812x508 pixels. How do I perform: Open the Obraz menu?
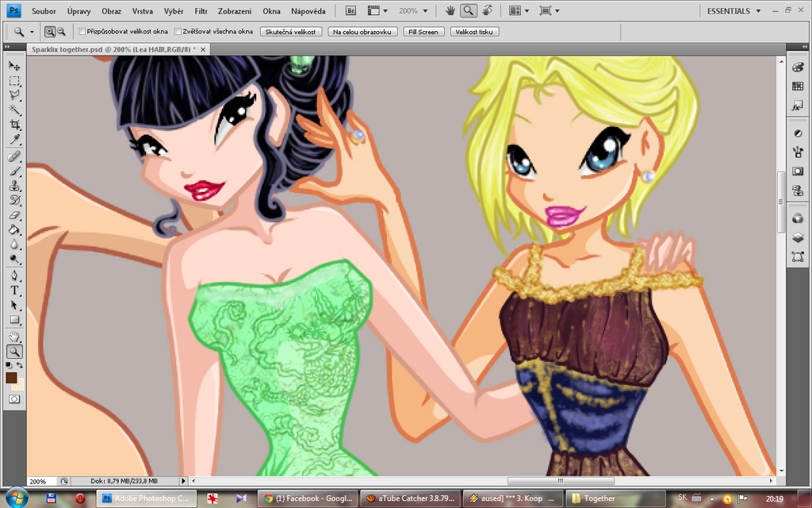[x=111, y=11]
